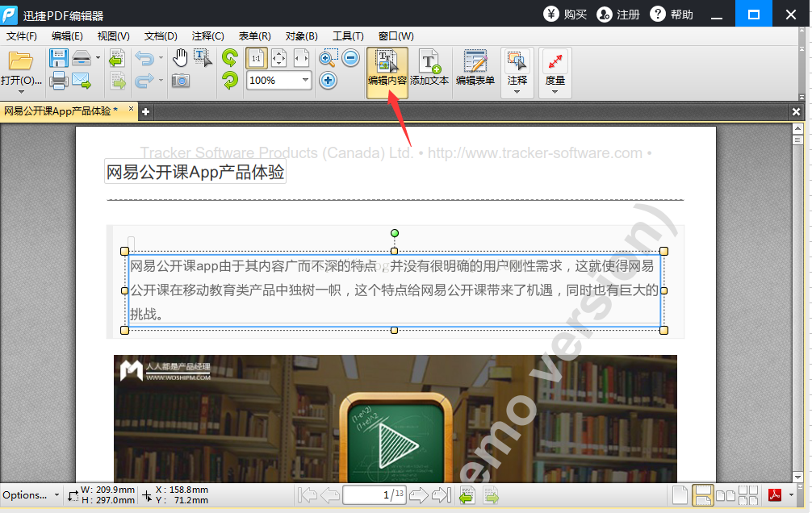Open the 窗口(W) menu
Screen dimensions: 812x513
pos(396,36)
